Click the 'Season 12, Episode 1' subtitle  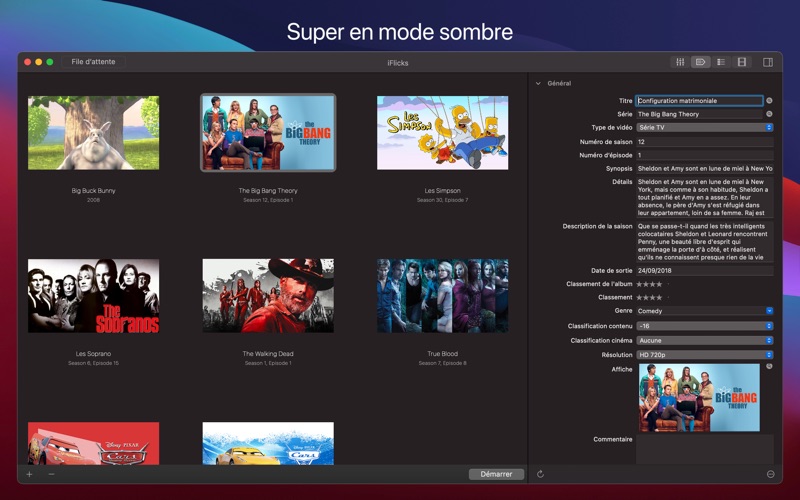(268, 200)
